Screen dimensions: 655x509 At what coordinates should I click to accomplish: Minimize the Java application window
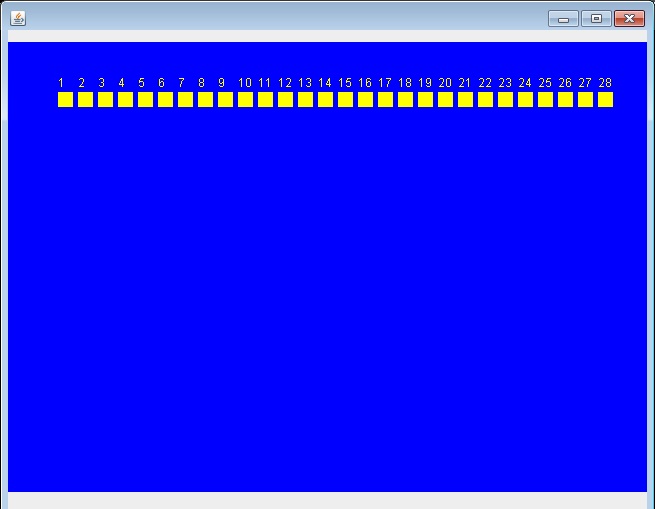click(x=563, y=18)
